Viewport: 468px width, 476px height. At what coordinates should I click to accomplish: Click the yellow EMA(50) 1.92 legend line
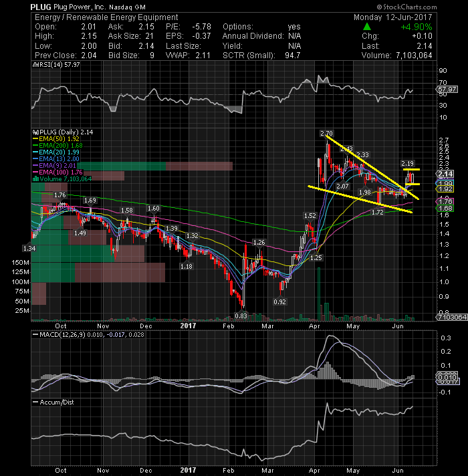tap(56, 139)
